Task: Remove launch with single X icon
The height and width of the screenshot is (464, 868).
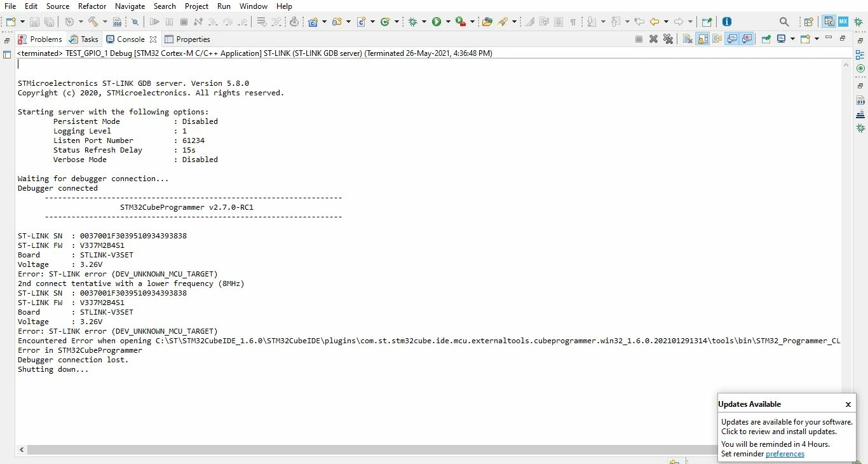Action: 653,39
